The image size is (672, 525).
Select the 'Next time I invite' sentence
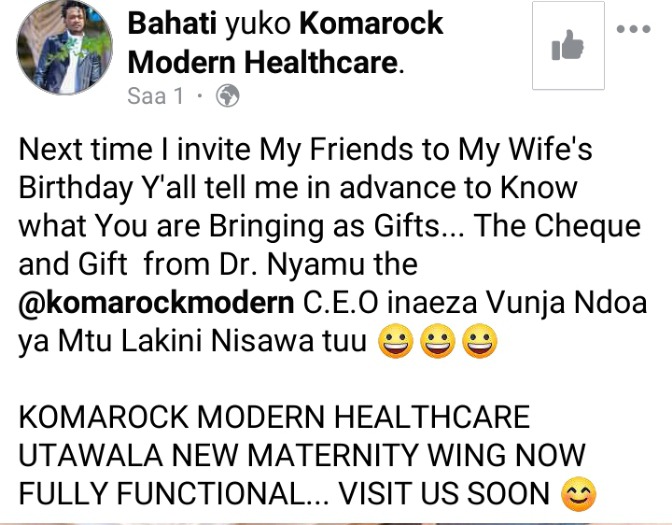(134, 150)
